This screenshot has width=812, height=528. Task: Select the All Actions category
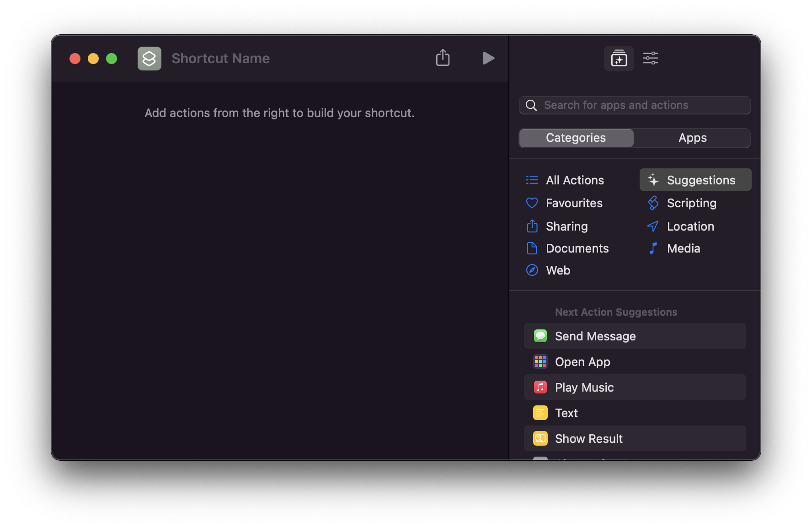click(x=574, y=180)
